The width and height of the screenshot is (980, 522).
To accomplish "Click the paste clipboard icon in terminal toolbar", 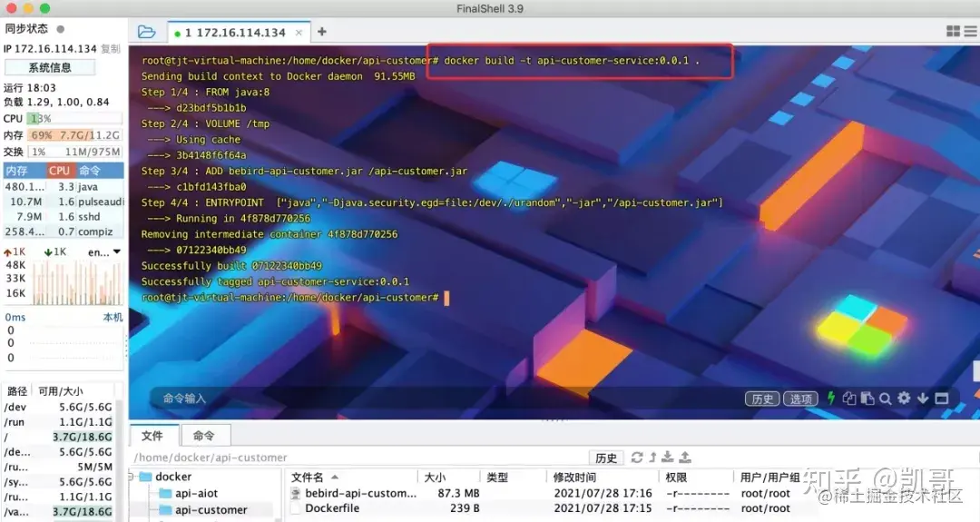I will [x=867, y=399].
